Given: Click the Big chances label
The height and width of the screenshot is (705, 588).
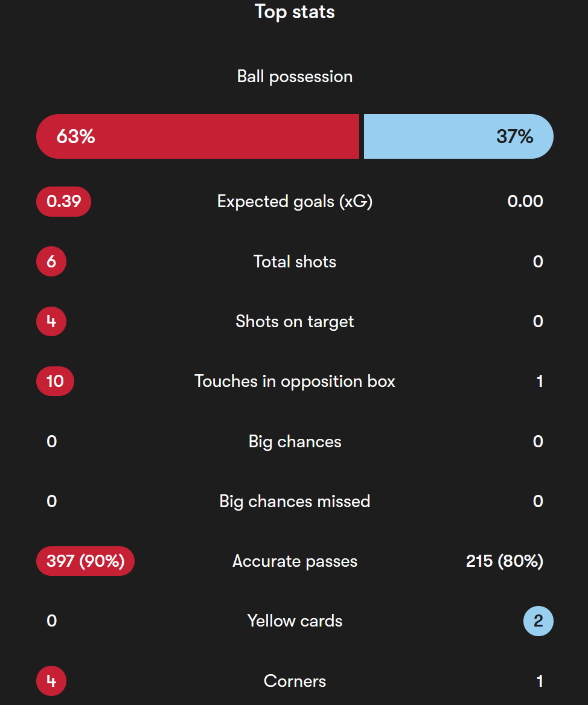Looking at the screenshot, I should point(295,441).
